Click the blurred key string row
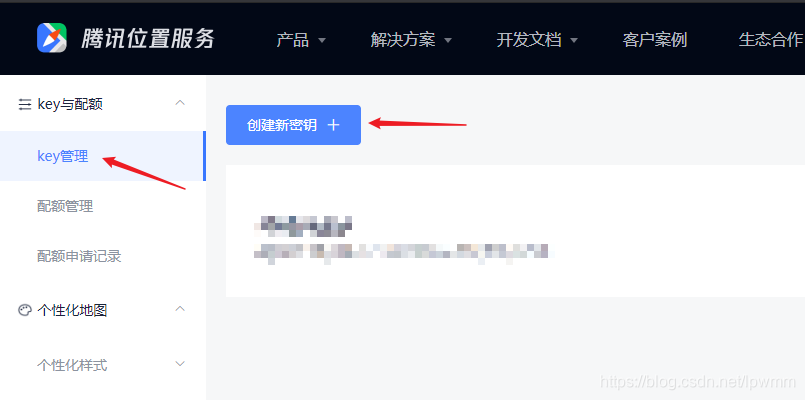The image size is (805, 400). (404, 252)
